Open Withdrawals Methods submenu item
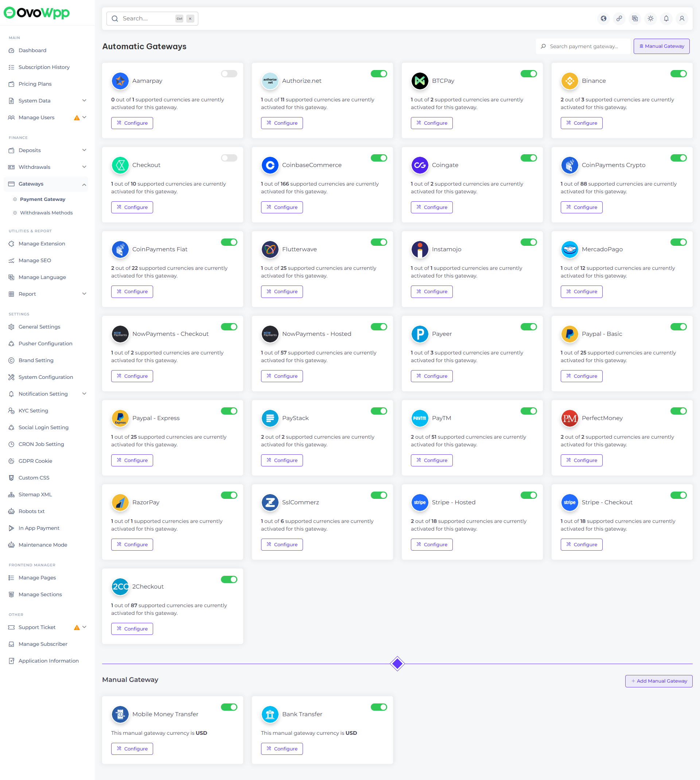Image resolution: width=700 pixels, height=780 pixels. tap(46, 213)
